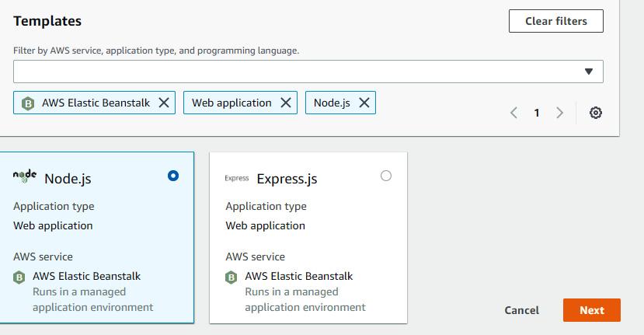This screenshot has width=644, height=335.
Task: Remove the Node.js filter tag
Action: point(364,103)
